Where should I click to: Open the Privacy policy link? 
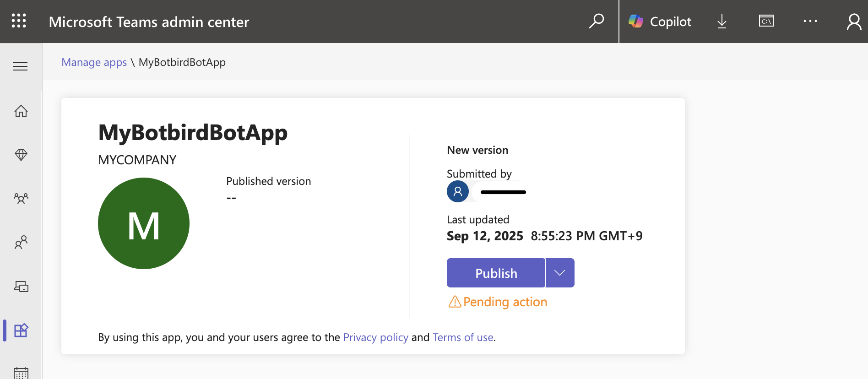[375, 337]
